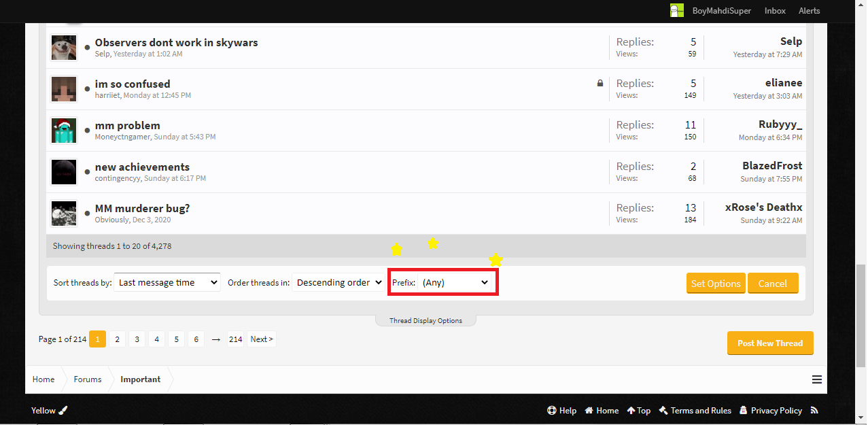Screen dimensions: 868x425
Task: Open Moneyctngamer's Santa-hat avatar
Action: pos(64,131)
